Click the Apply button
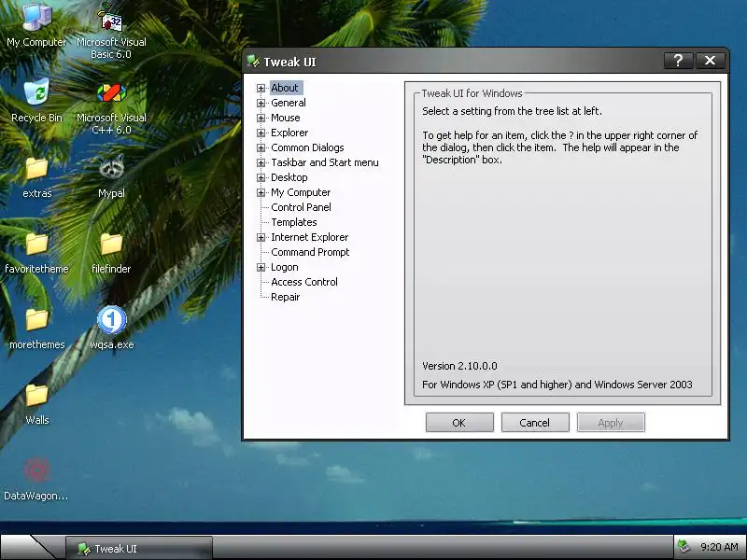The height and width of the screenshot is (560, 747). coord(611,423)
